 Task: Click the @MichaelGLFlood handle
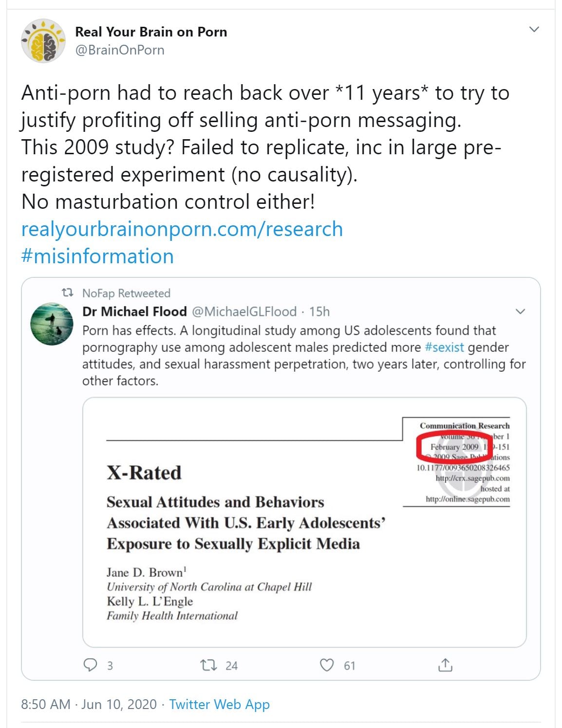click(x=244, y=311)
